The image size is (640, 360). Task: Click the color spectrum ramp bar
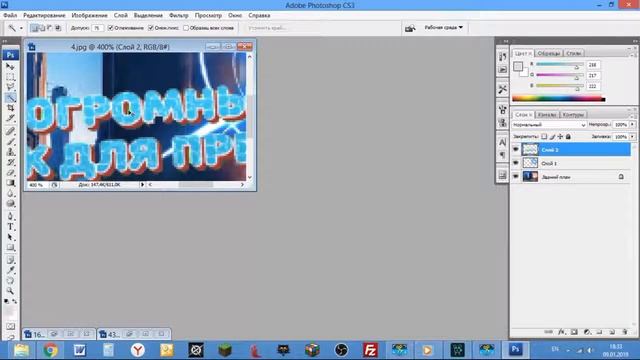pos(559,98)
